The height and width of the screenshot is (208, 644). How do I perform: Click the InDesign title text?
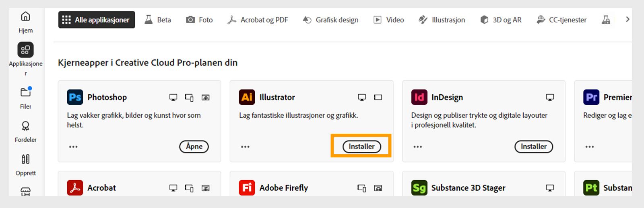click(447, 97)
